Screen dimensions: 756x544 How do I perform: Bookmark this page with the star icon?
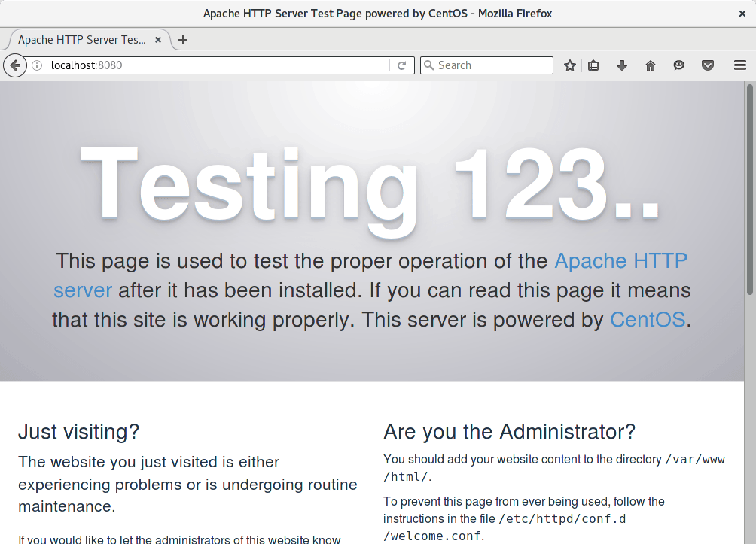click(570, 65)
